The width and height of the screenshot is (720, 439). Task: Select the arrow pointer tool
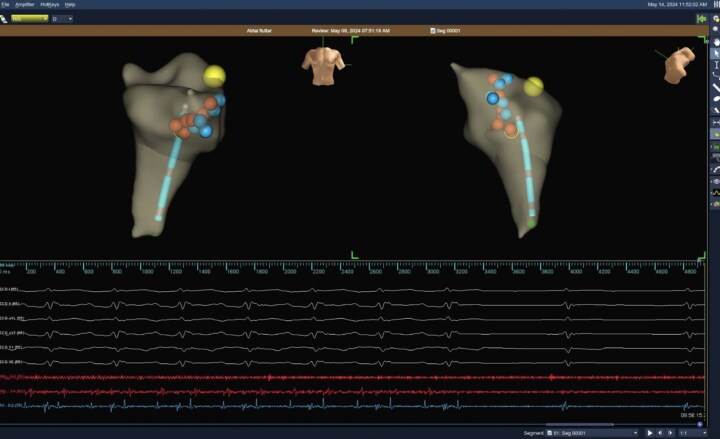tap(716, 54)
